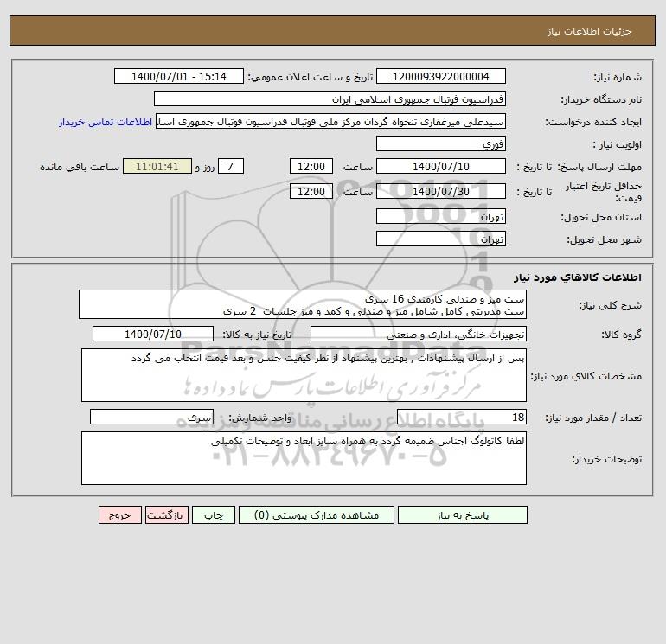Click the label 'حداقل تاریخ اعتبار قیمت:'
This screenshot has width=666, height=644.
(604, 192)
